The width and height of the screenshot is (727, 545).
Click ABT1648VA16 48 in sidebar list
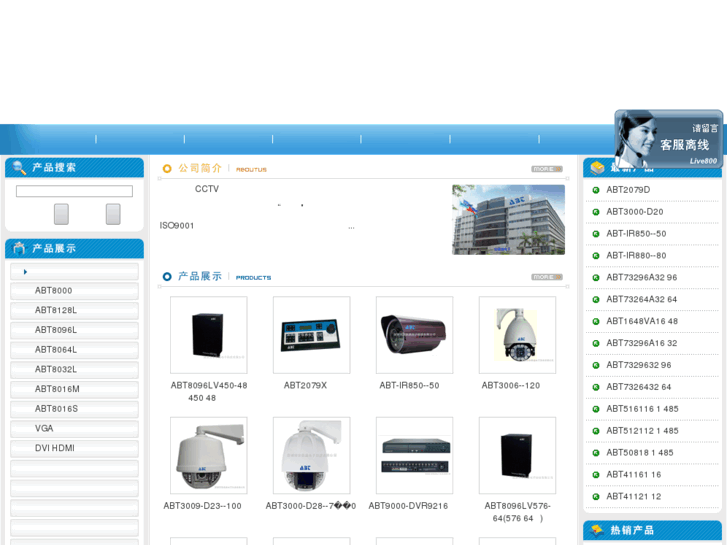(642, 321)
